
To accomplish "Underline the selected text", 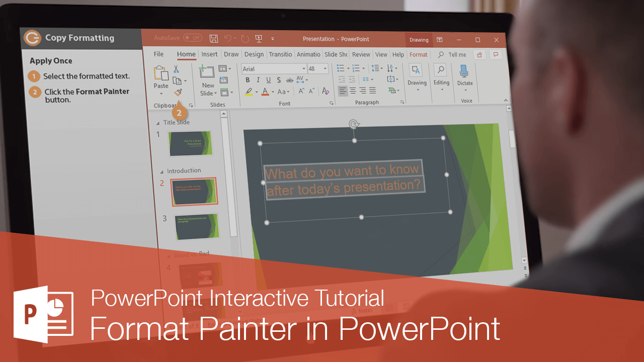I will [269, 79].
